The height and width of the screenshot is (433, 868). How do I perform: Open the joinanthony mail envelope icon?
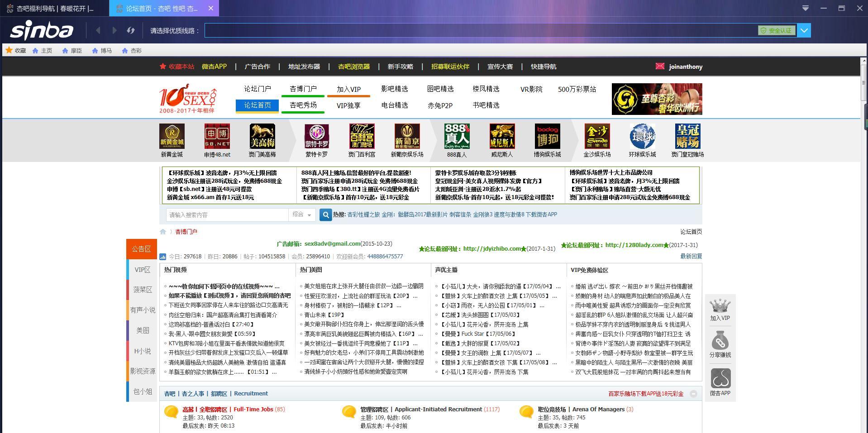(660, 67)
